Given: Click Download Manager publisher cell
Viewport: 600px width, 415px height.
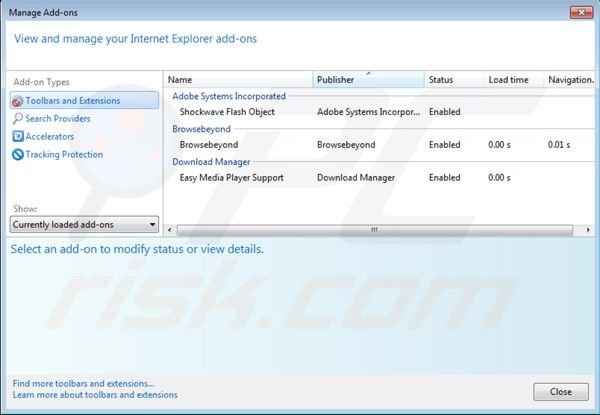Looking at the screenshot, I should point(356,177).
